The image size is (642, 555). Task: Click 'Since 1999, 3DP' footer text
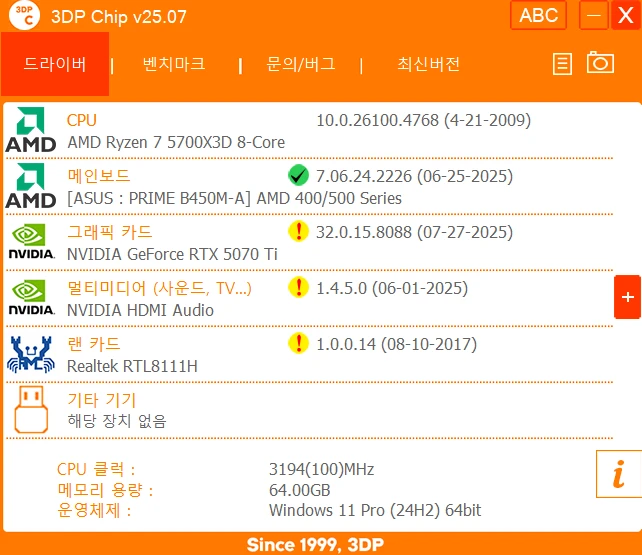[x=315, y=545]
